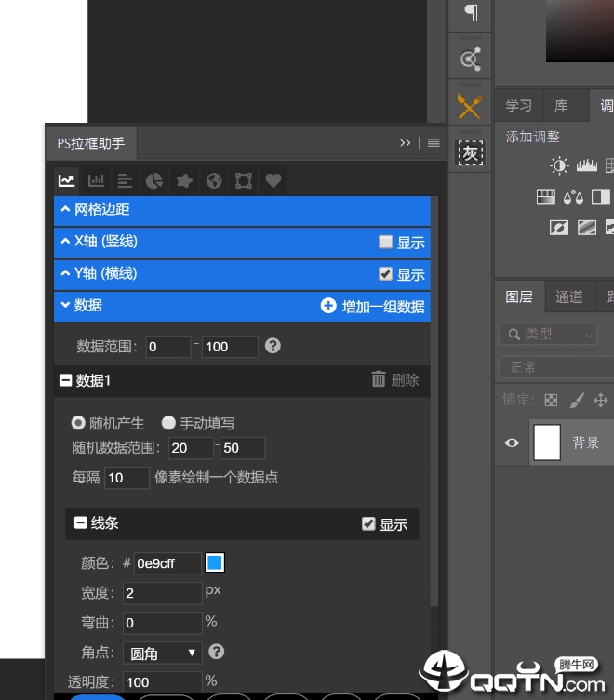614x700 pixels.
Task: Enable X轴 显示 checkbox
Action: point(385,242)
